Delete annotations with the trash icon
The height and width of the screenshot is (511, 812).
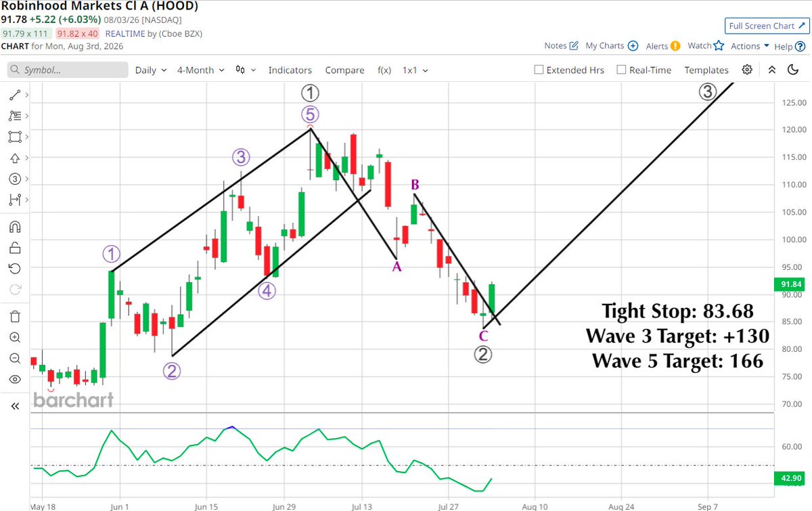point(15,316)
